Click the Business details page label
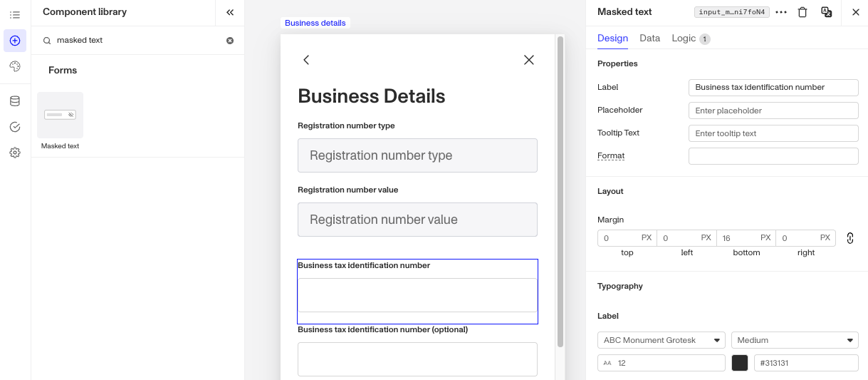Viewport: 868px width, 380px height. (x=315, y=23)
